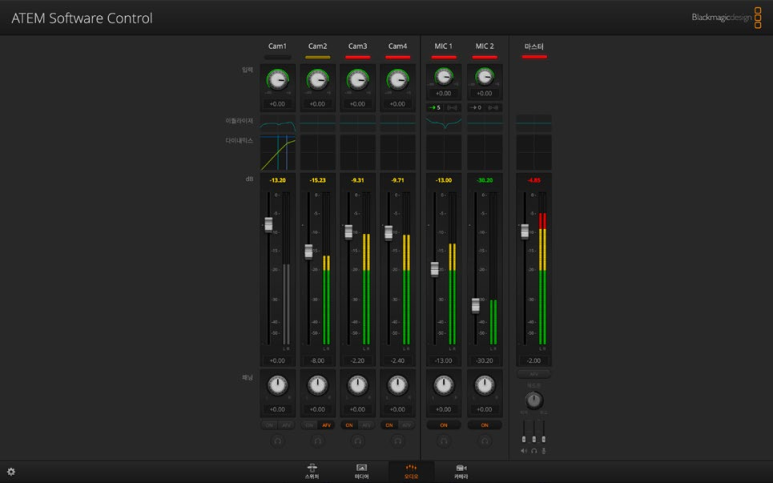Screen dimensions: 773x483
Task: Click the master output fader handle
Action: [525, 231]
